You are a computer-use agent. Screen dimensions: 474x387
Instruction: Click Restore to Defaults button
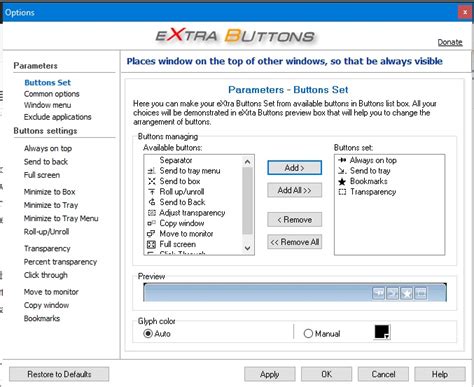tap(59, 374)
